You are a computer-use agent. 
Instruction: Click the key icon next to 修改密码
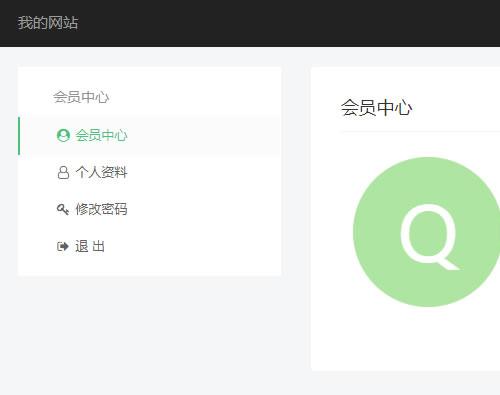pos(63,209)
